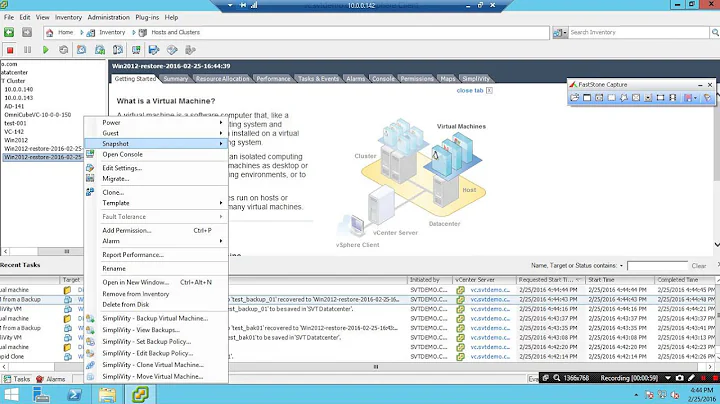The image size is (720, 404).
Task: Click the Search Inventory field
Action: (639, 33)
